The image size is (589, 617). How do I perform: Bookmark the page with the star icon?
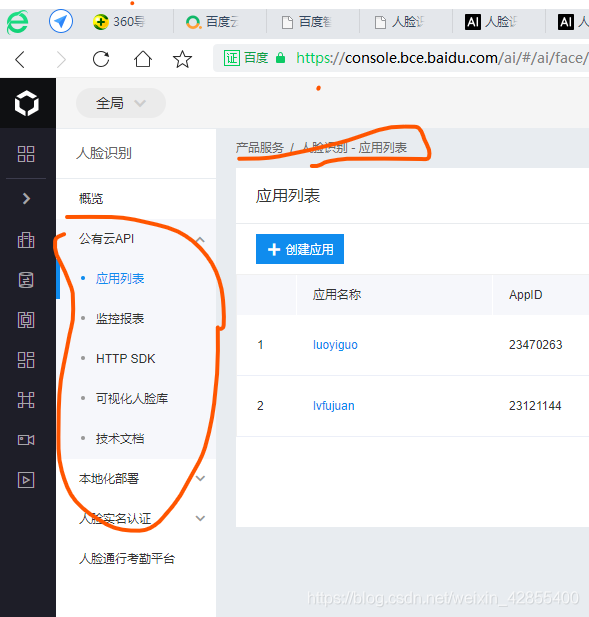[x=183, y=59]
